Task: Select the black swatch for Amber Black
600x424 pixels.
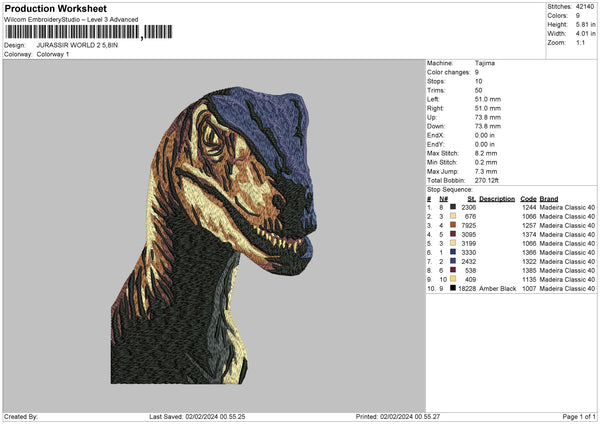Action: coord(453,288)
